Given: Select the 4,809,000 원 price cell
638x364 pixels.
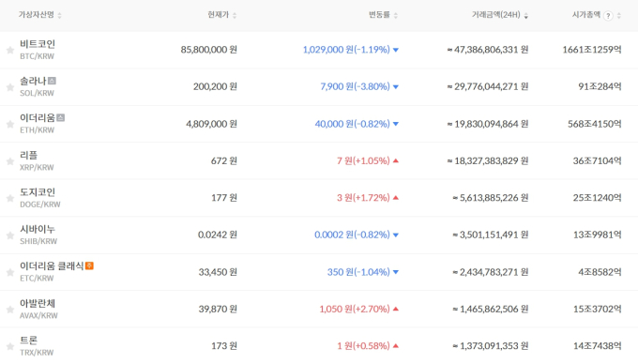Looking at the screenshot, I should [x=212, y=124].
